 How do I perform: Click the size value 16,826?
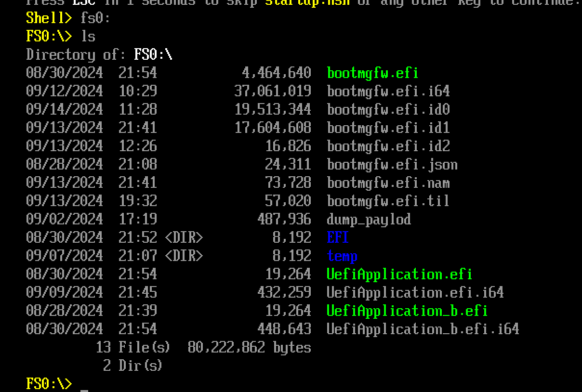(x=288, y=146)
